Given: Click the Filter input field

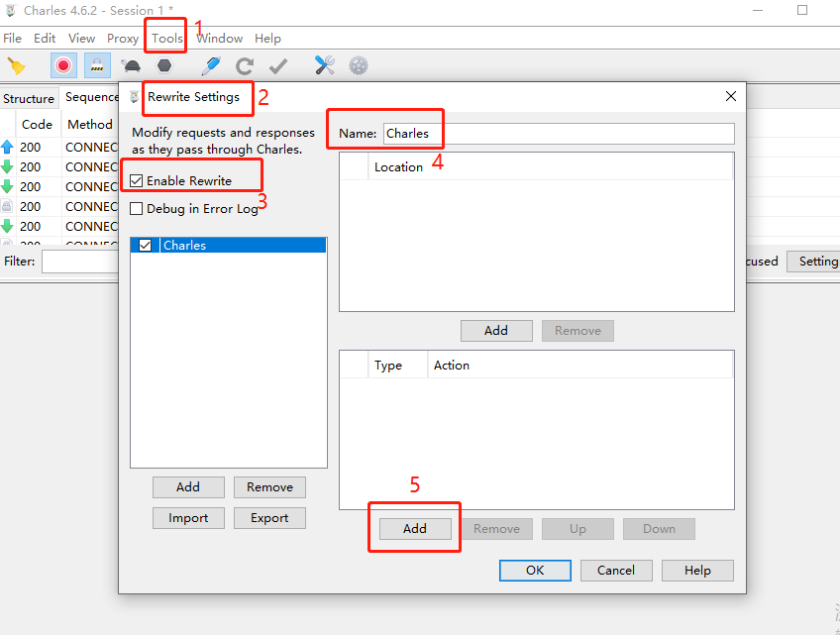Looking at the screenshot, I should (x=80, y=262).
